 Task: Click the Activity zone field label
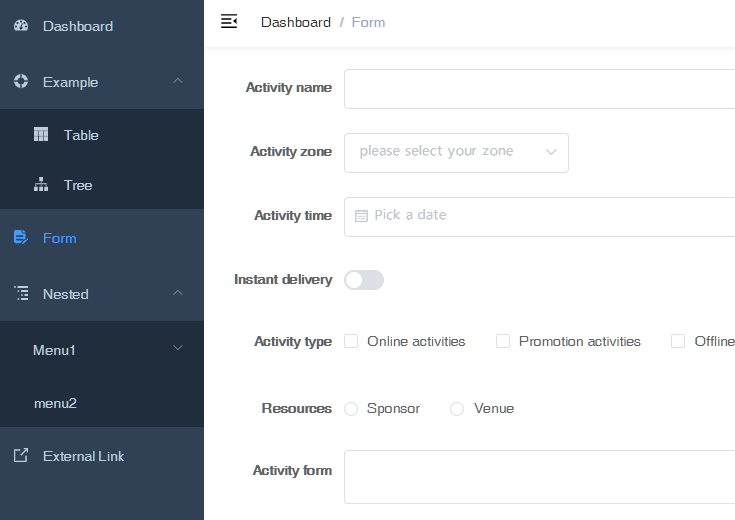pos(291,151)
